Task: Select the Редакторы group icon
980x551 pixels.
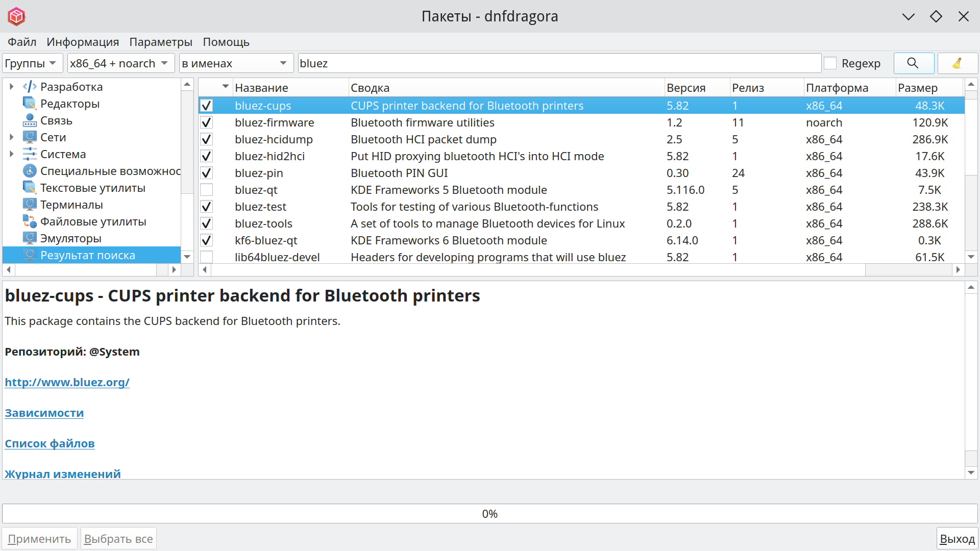Action: [30, 104]
